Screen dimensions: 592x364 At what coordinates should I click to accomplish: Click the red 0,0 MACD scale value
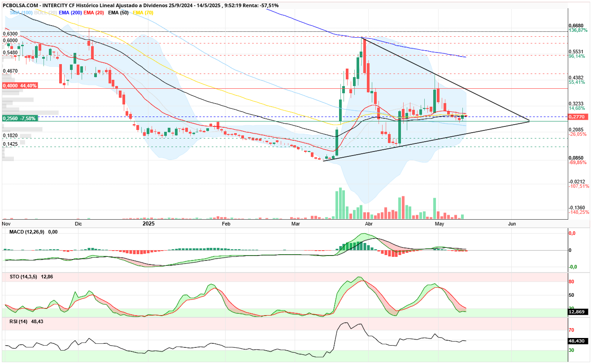(572, 234)
